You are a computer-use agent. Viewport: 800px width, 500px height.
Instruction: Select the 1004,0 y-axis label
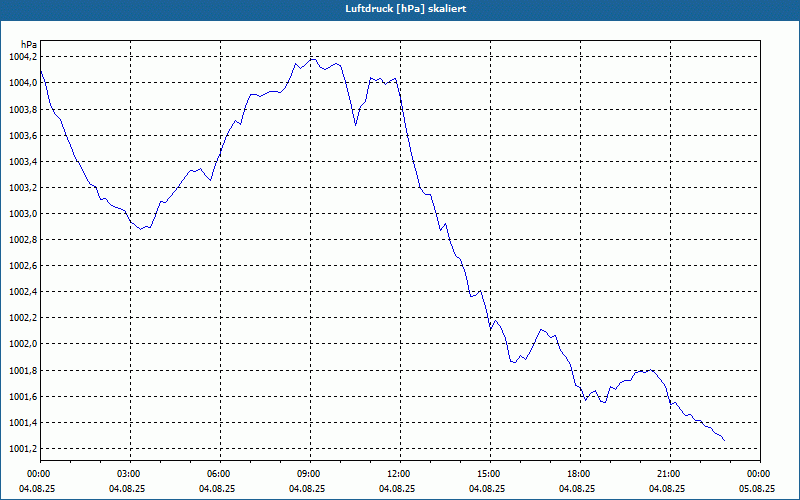[x=22, y=83]
